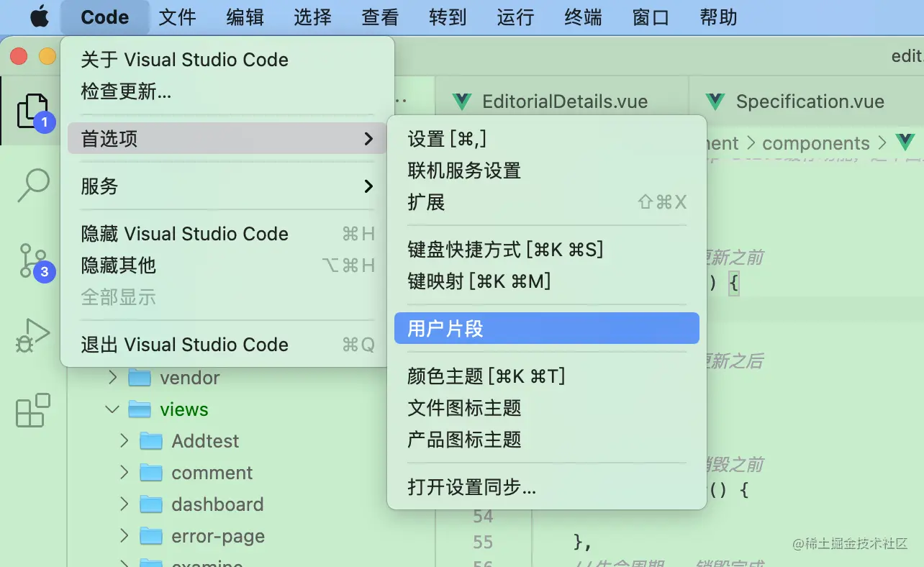The width and height of the screenshot is (924, 567).
Task: Click the error-page folder icon
Action: click(x=150, y=536)
